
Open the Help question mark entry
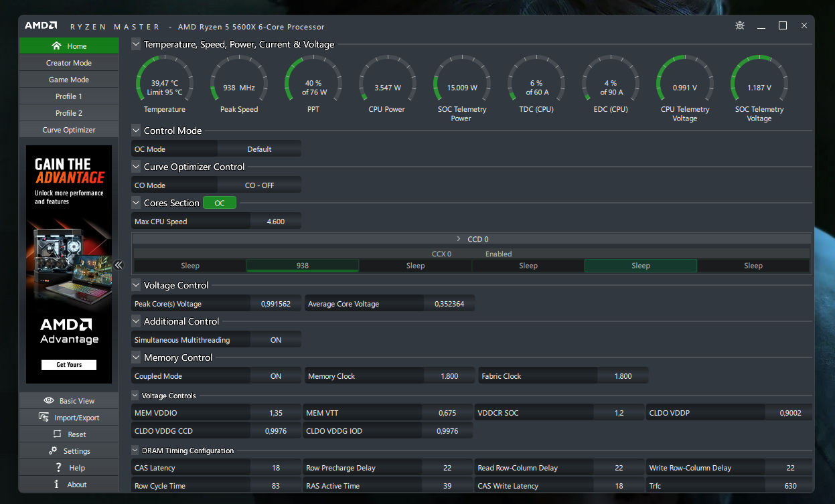pyautogui.click(x=69, y=467)
